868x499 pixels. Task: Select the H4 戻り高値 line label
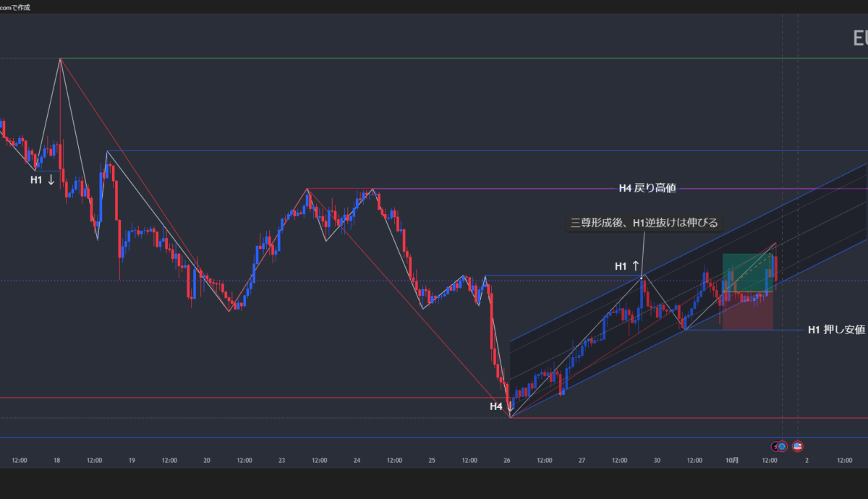pyautogui.click(x=647, y=189)
